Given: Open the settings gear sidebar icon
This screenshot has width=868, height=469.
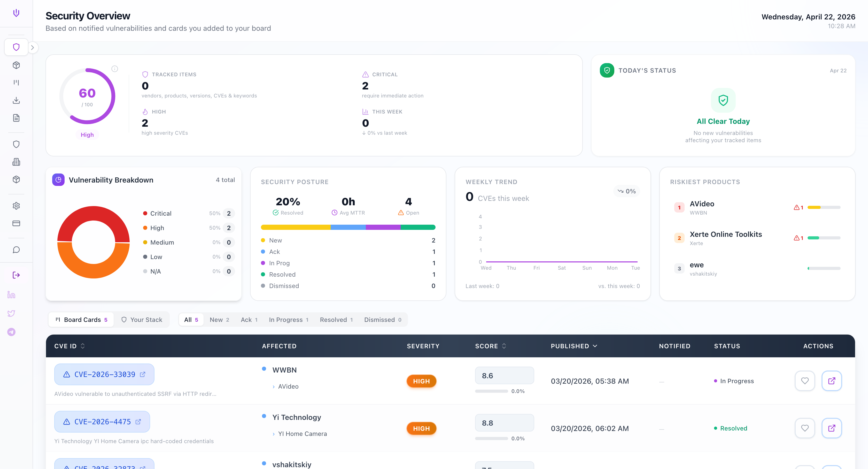Looking at the screenshot, I should [16, 206].
